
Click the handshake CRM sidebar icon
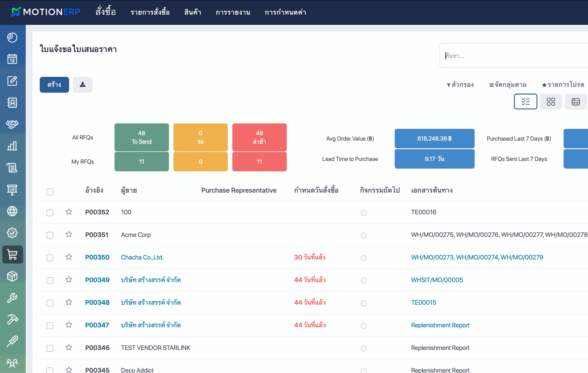[12, 124]
